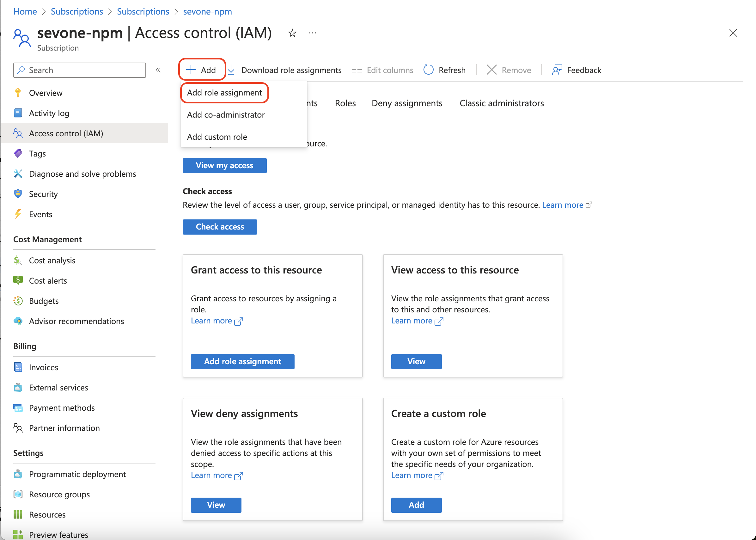Viewport: 756px width, 540px height.
Task: Click Add role assignment button in Grant access card
Action: pos(242,361)
